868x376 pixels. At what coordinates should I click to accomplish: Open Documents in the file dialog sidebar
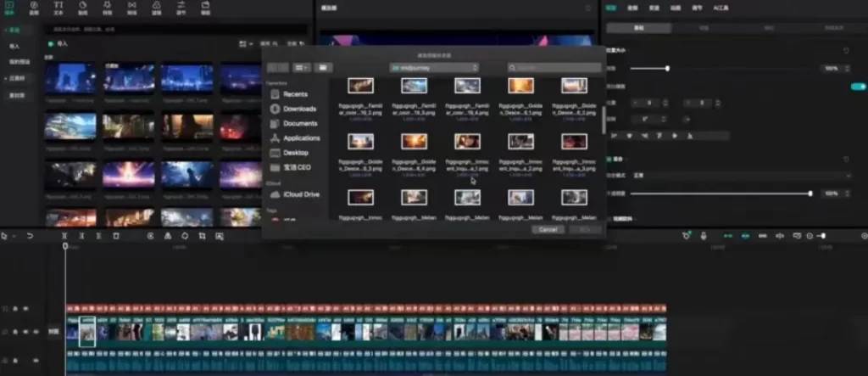[300, 123]
